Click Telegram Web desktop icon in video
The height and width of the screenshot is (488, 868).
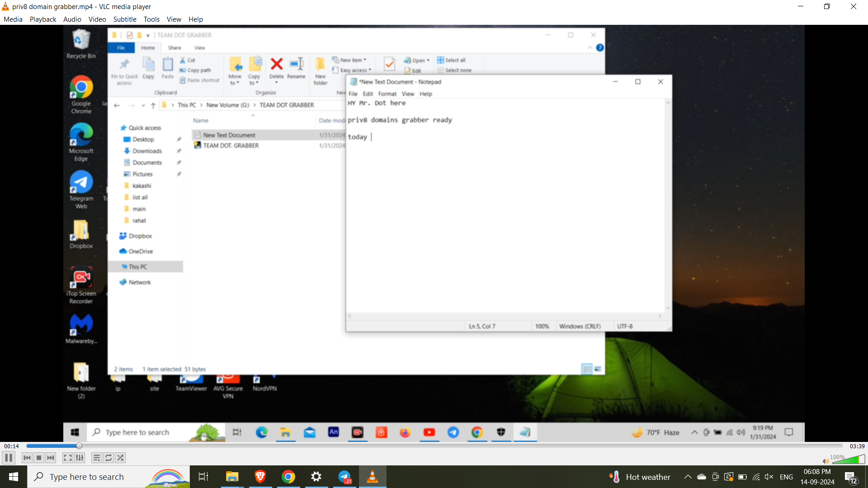point(81,190)
